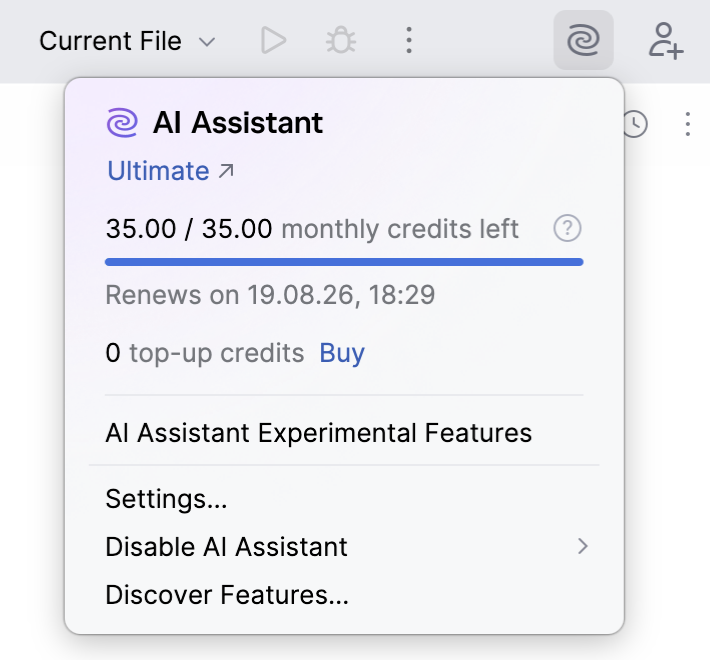
Task: Open panel options dots beside clock icon
Action: tap(687, 124)
